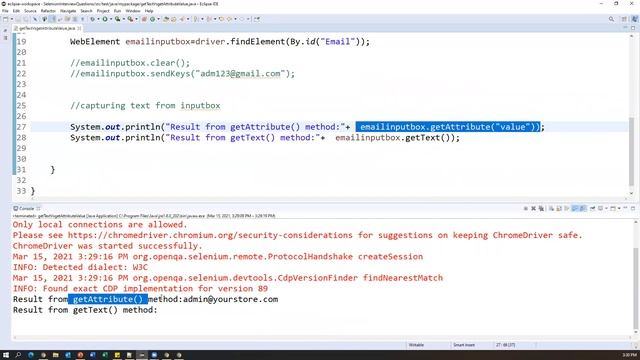Click the Debug toolbar icon
The height and width of the screenshot is (360, 640).
(93, 19)
